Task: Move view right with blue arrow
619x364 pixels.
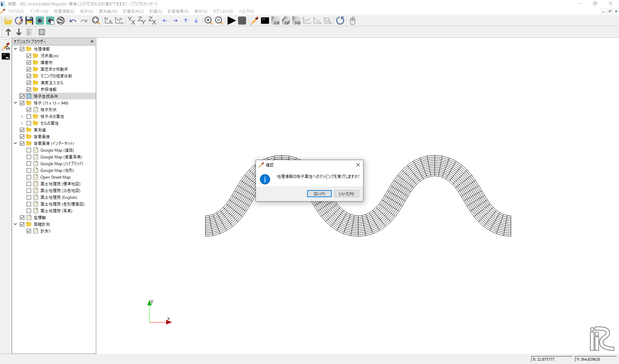Action: [175, 21]
